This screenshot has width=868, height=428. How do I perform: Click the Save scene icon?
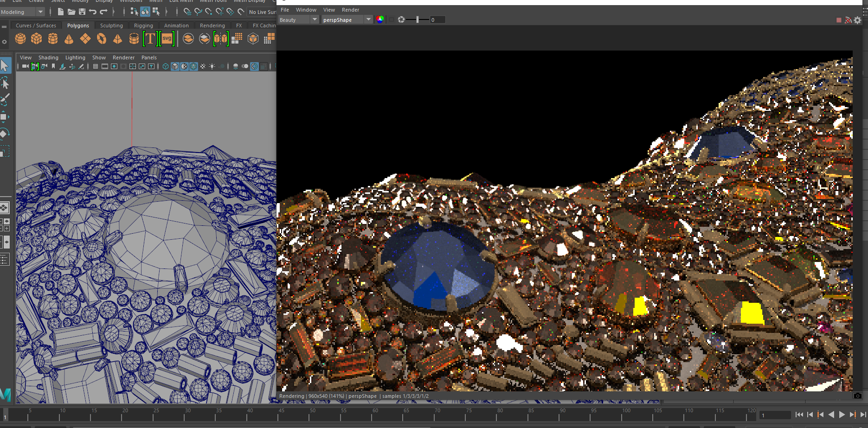coord(82,12)
